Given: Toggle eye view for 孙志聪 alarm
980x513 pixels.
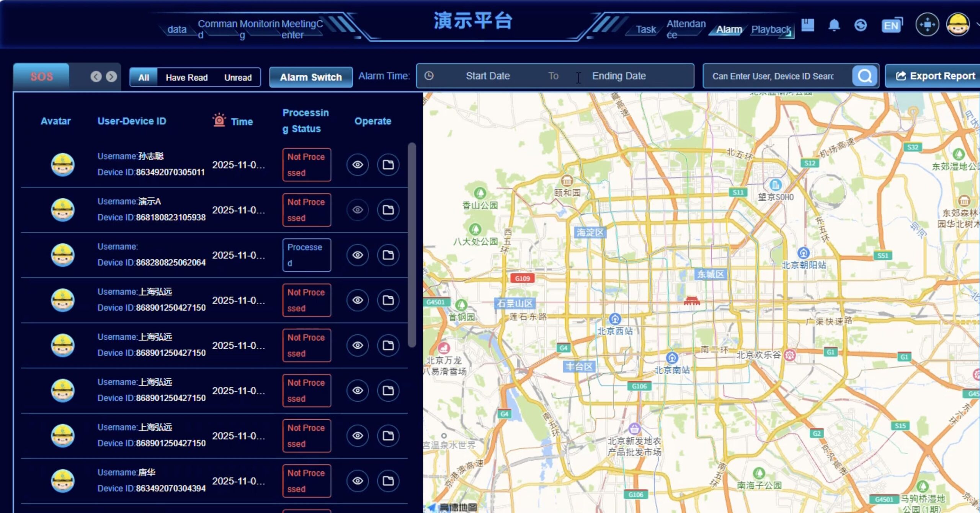Looking at the screenshot, I should (x=358, y=165).
